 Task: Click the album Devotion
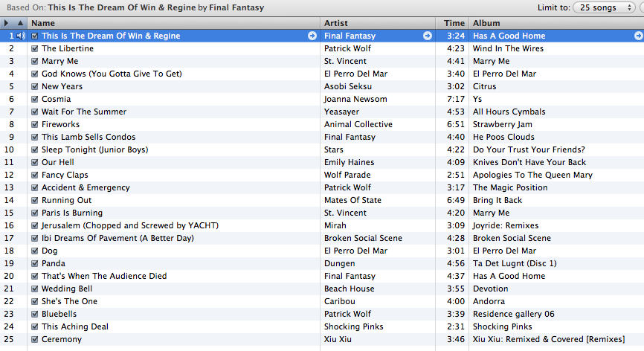coord(490,289)
